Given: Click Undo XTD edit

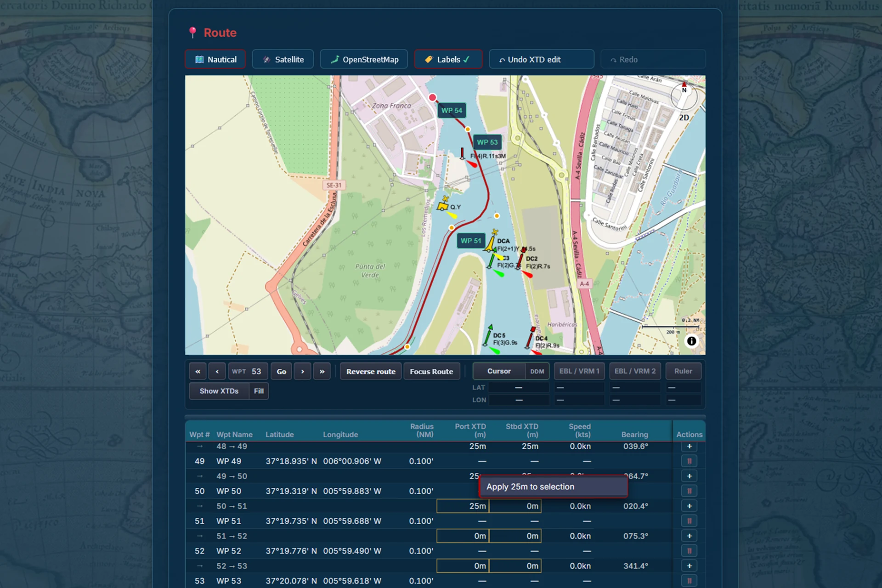Looking at the screenshot, I should 542,59.
